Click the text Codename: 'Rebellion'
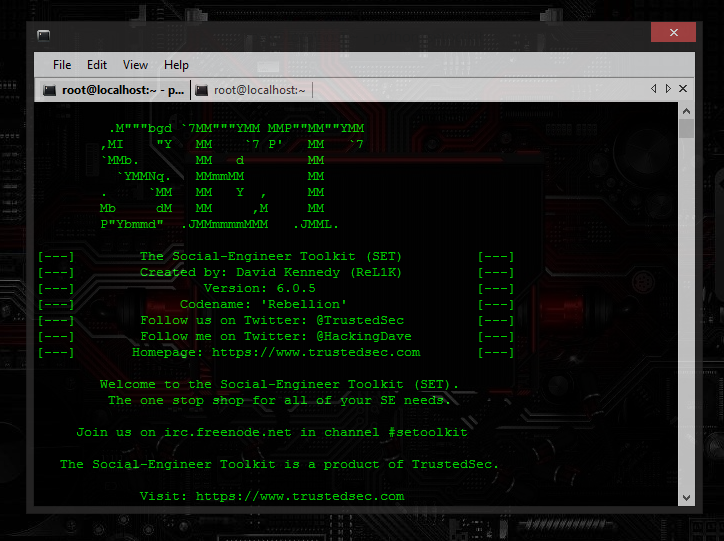The width and height of the screenshot is (724, 541). point(263,305)
